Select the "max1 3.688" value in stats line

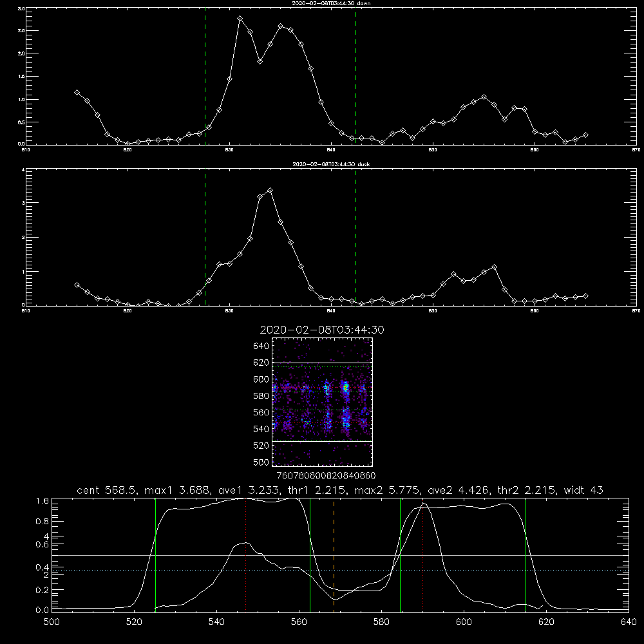[176, 490]
